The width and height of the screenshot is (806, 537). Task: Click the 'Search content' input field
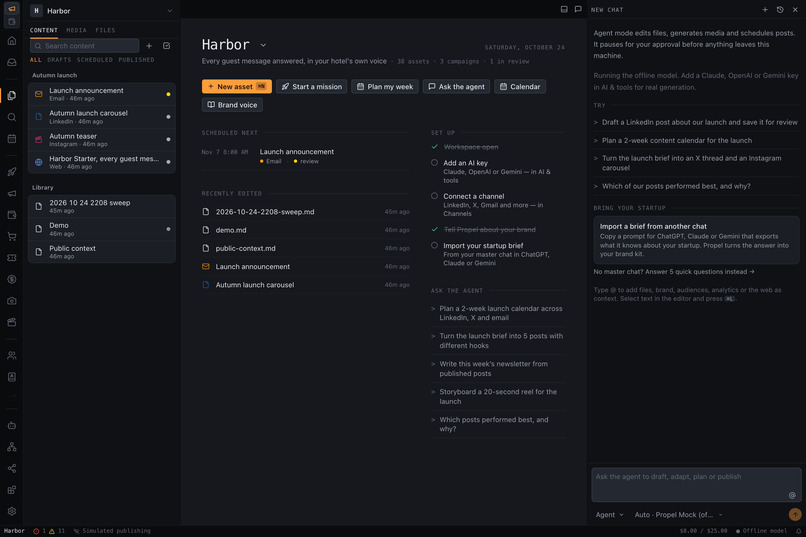[x=84, y=46]
